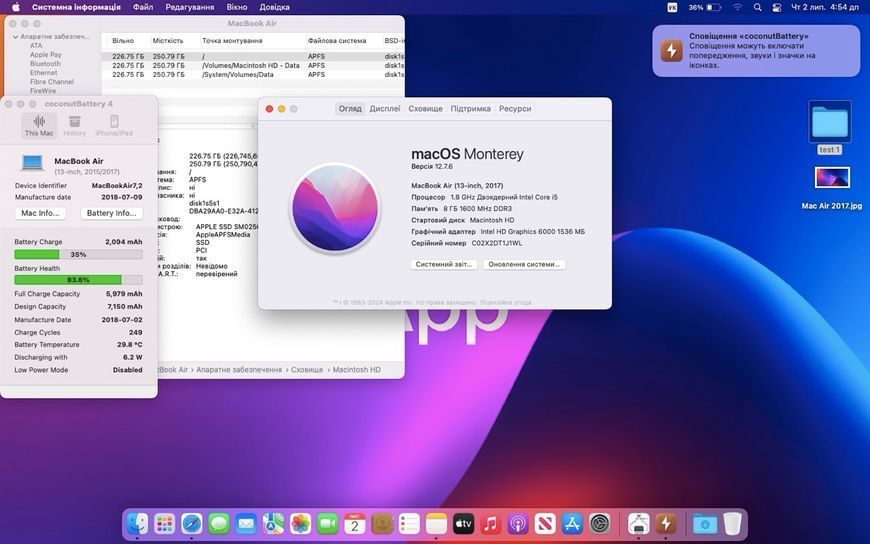
Task: Click date and time in menu bar
Action: 825,7
